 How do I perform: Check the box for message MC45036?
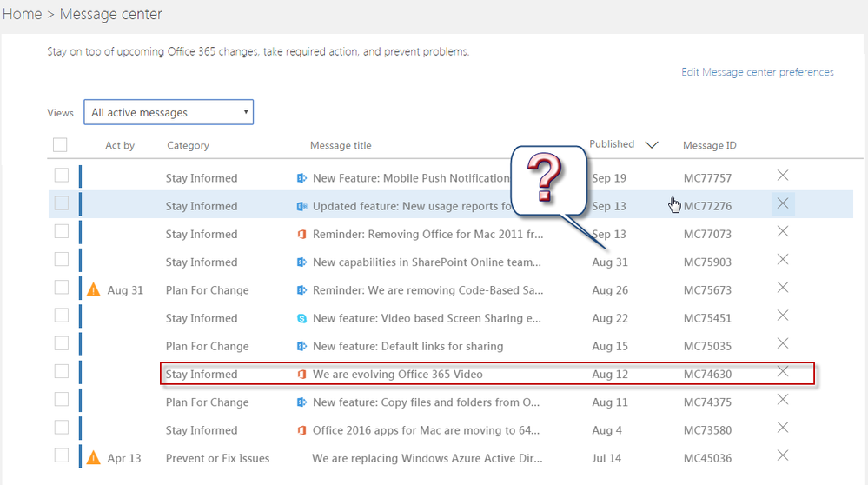click(x=62, y=455)
